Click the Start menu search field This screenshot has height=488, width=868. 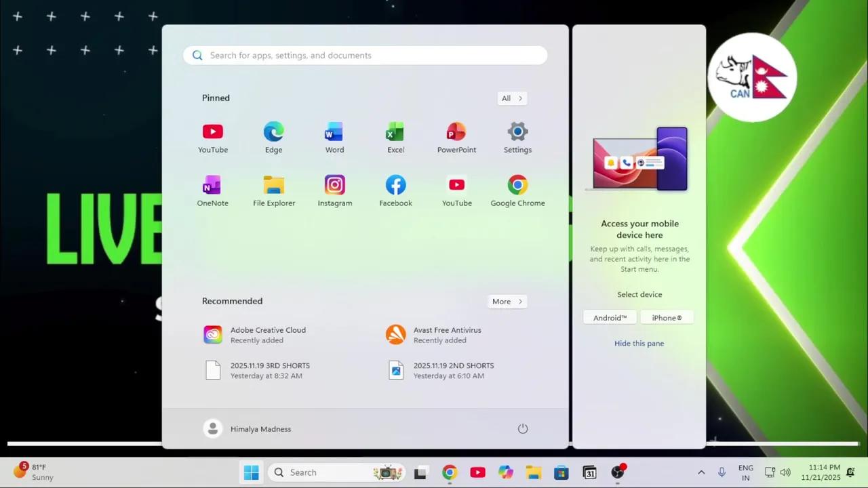coord(366,56)
